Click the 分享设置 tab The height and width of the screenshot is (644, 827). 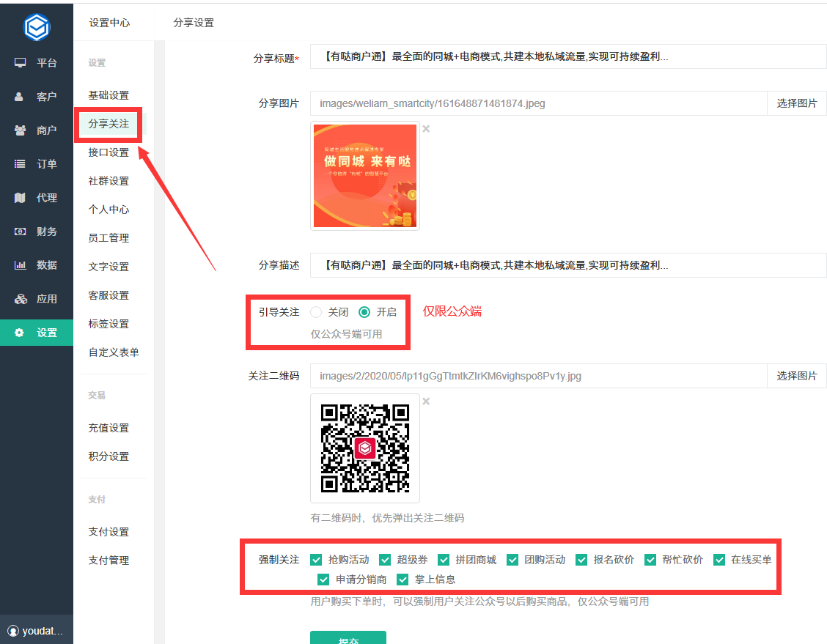[194, 23]
